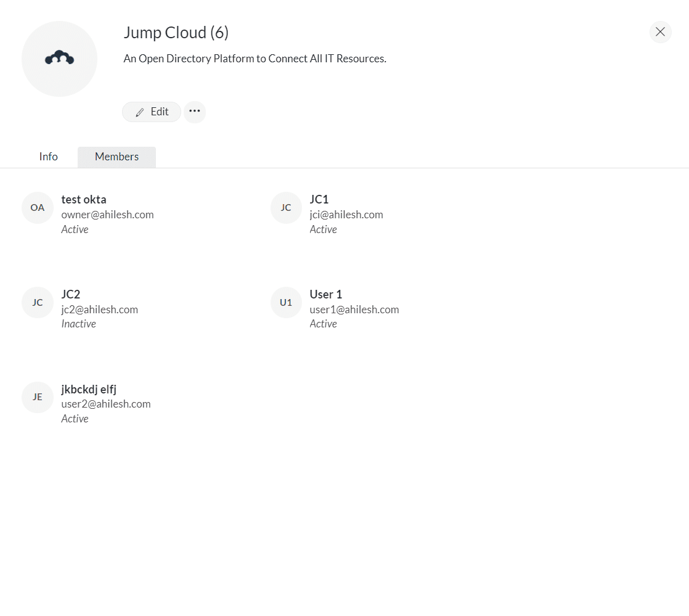Click the JC avatar beside JC1
The image size is (689, 616).
pyautogui.click(x=286, y=208)
